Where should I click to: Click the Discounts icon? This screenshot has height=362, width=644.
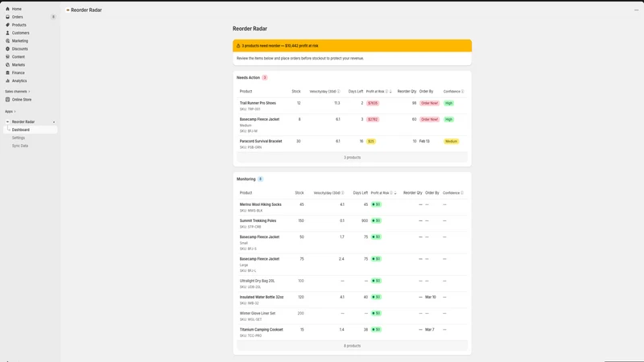point(7,49)
